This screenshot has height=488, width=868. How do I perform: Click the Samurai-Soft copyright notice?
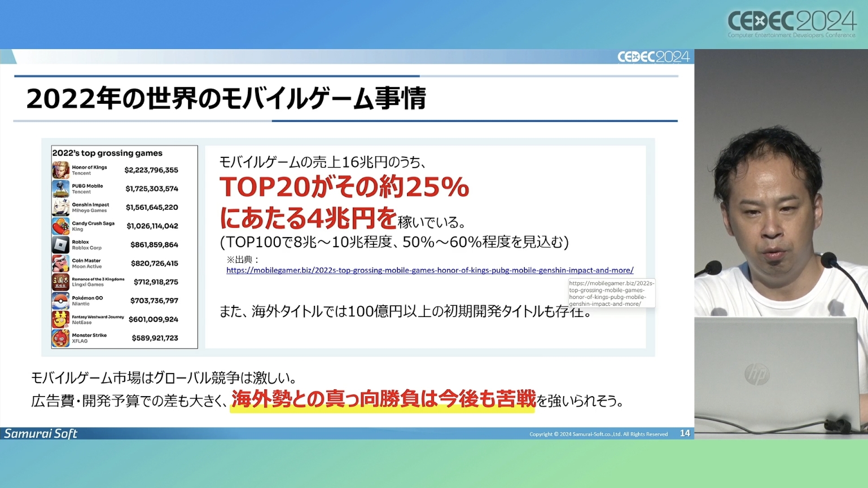pyautogui.click(x=598, y=434)
